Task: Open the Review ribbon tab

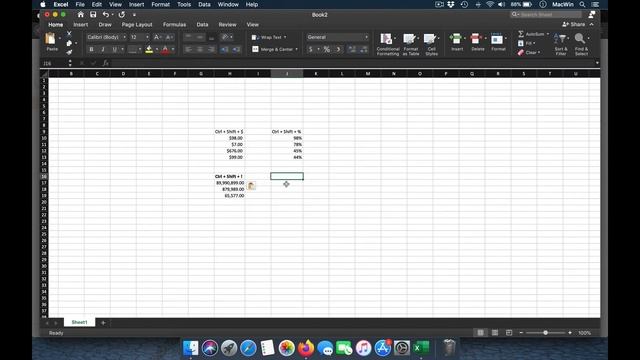Action: (x=227, y=25)
